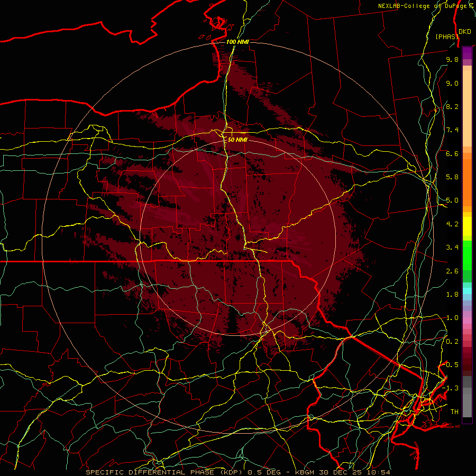Click the -0.5 value on the scale

pos(451,364)
